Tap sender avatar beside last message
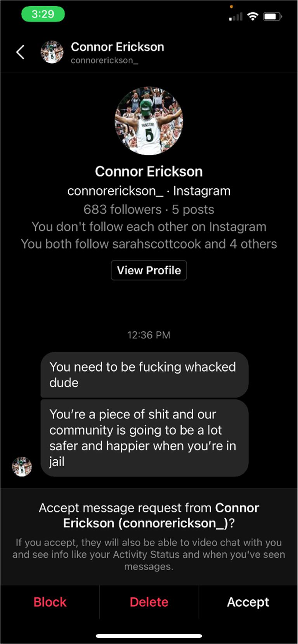Image resolution: width=298 pixels, height=644 pixels. click(22, 466)
